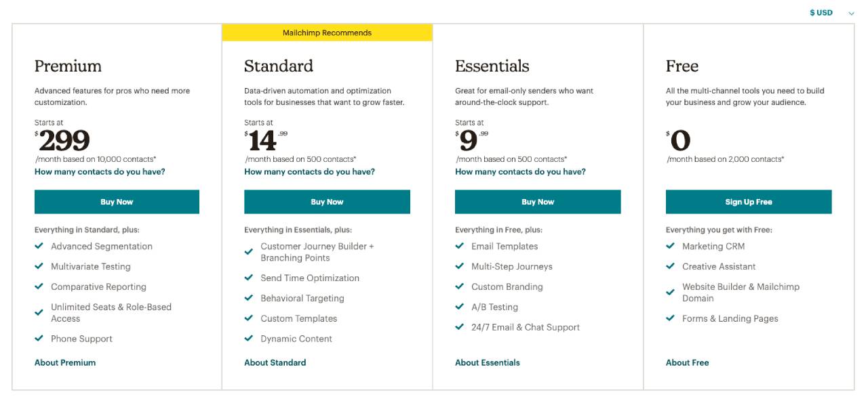Click the checkmark beside Send Time Optimization
Image resolution: width=868 pixels, height=401 pixels.
[249, 278]
